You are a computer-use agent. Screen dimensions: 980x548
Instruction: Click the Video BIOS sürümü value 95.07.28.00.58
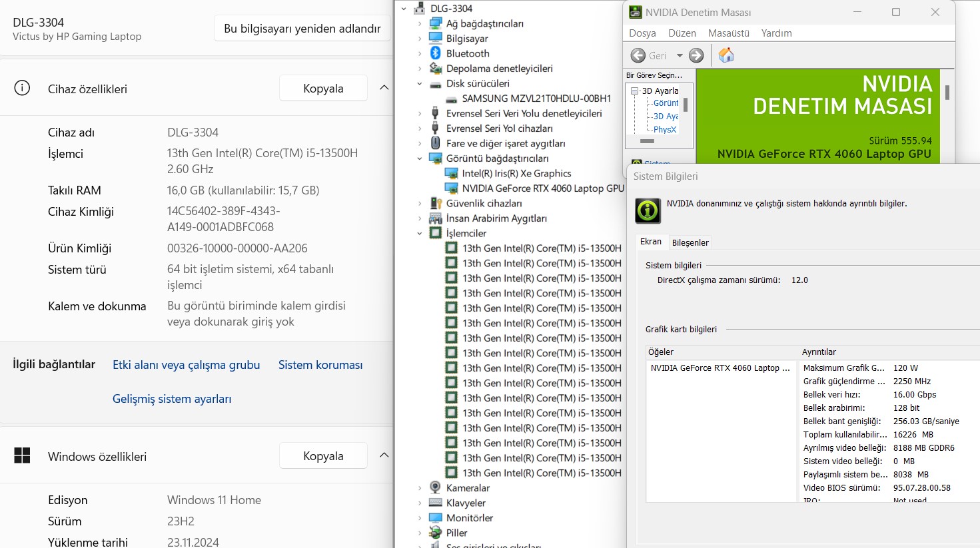point(921,488)
